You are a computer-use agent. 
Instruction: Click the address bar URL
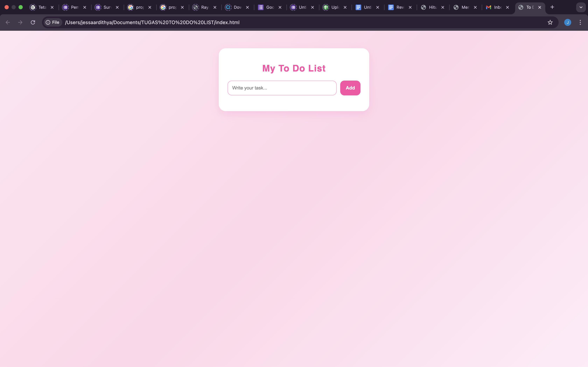(152, 22)
